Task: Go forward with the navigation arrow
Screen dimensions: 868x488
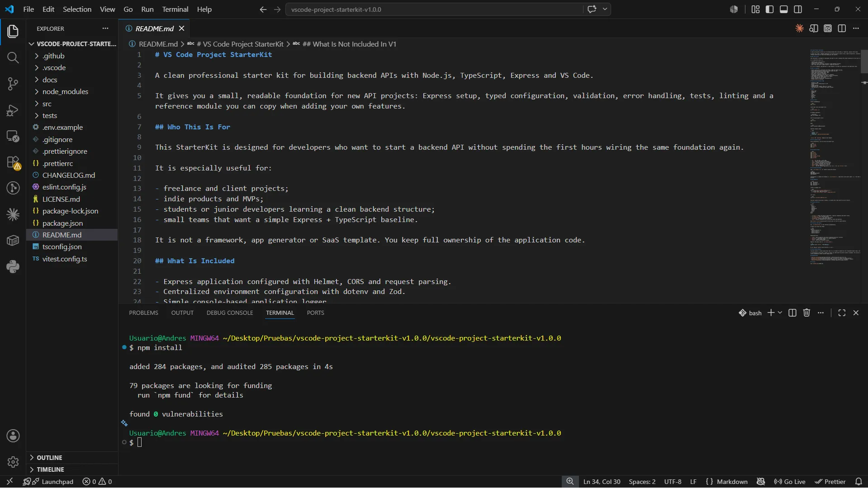Action: pyautogui.click(x=277, y=9)
